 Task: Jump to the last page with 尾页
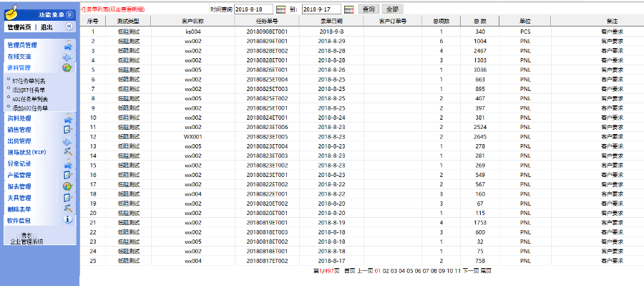coord(486,271)
